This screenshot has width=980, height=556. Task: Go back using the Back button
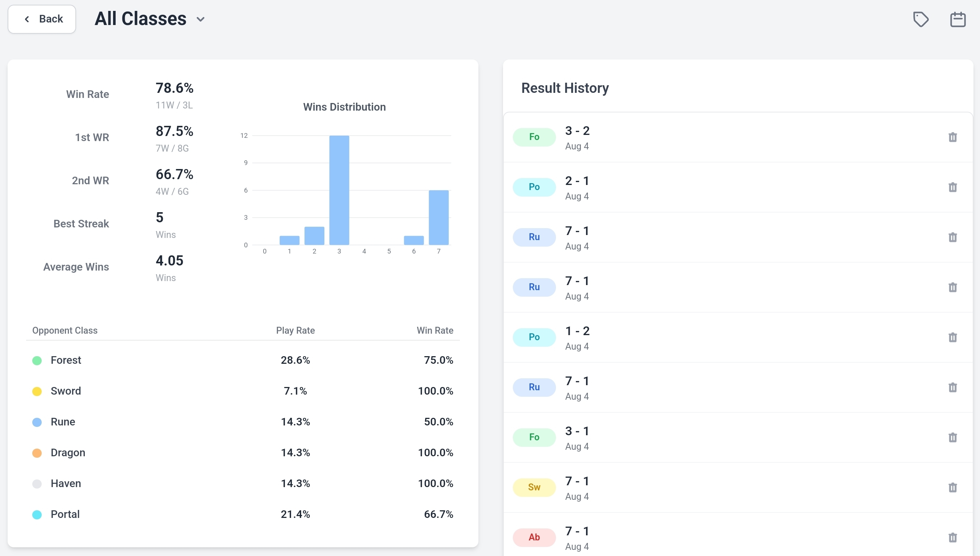(x=42, y=19)
